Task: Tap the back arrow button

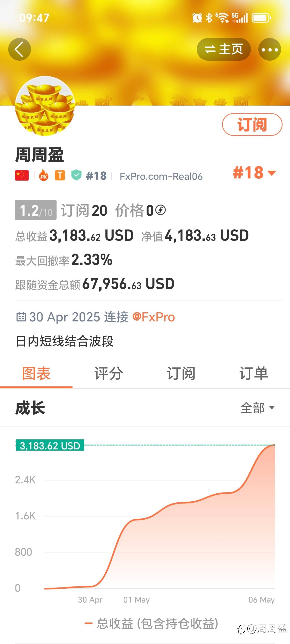Action: point(20,49)
